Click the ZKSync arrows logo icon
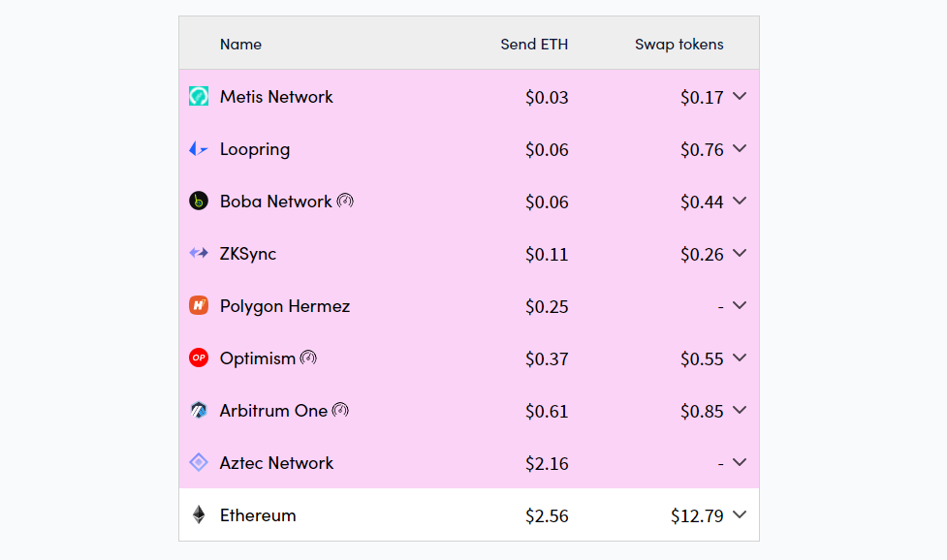 click(199, 254)
